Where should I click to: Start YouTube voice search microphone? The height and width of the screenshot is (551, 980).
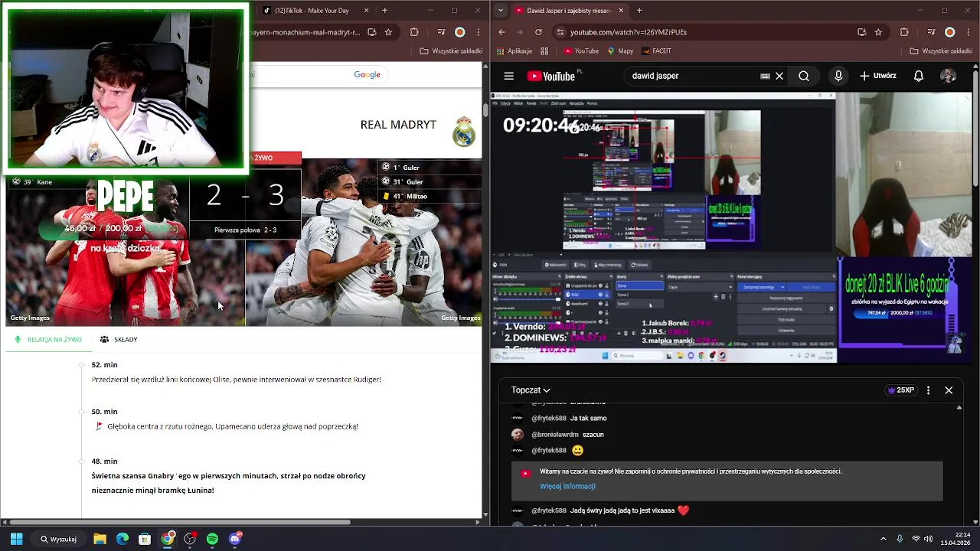[x=838, y=76]
